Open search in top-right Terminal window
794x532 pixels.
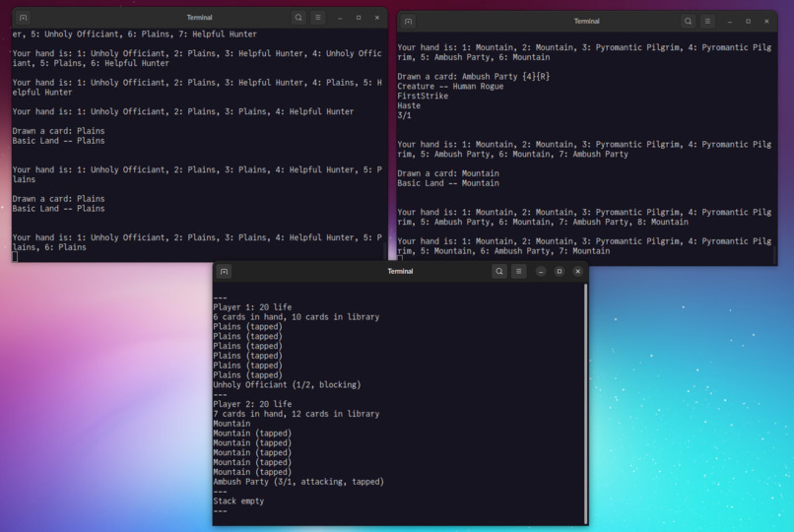click(688, 22)
